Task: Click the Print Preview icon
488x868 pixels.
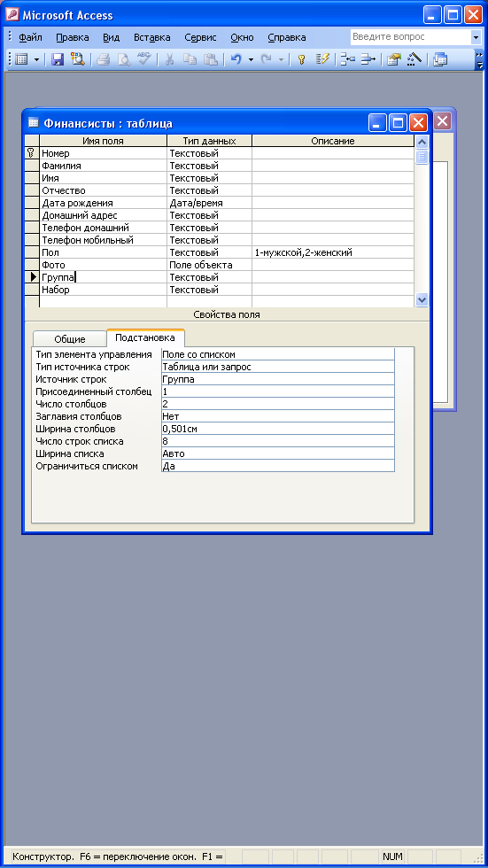Action: (123, 59)
